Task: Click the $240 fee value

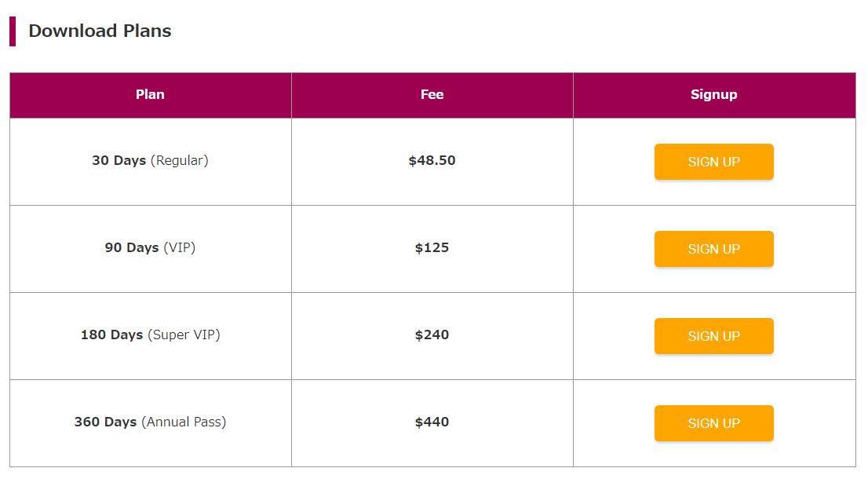Action: pyautogui.click(x=432, y=335)
